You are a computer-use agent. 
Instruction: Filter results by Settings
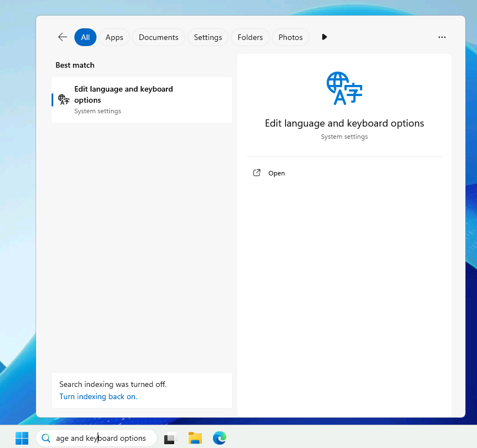208,37
